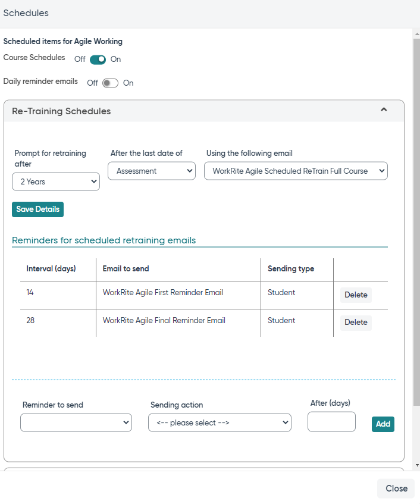Image resolution: width=420 pixels, height=504 pixels.
Task: Open the Sending action please select dropdown
Action: pos(220,422)
